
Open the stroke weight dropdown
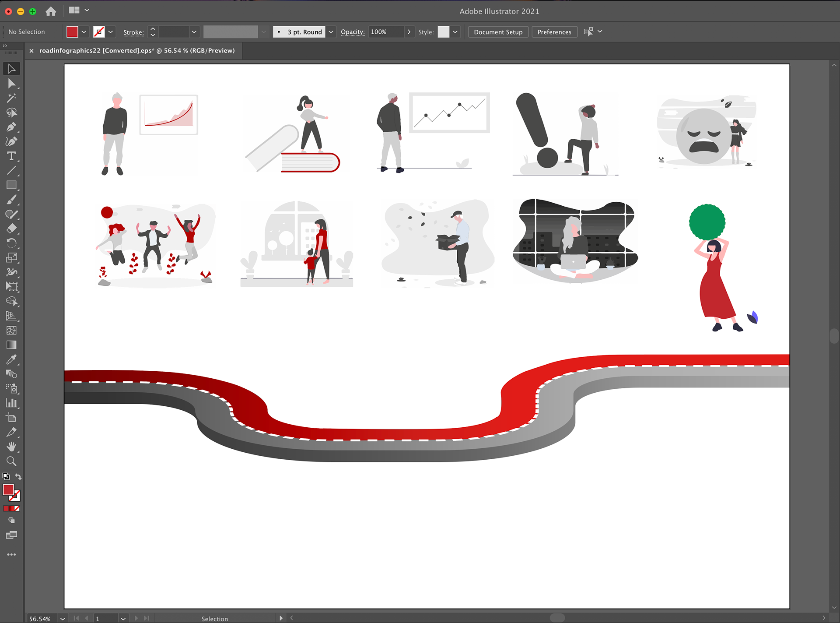(194, 32)
